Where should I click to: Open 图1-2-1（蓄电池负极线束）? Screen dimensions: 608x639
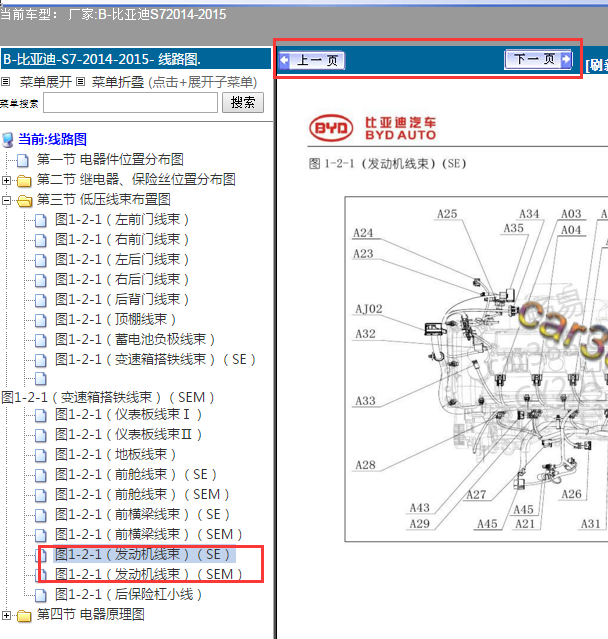click(x=135, y=339)
